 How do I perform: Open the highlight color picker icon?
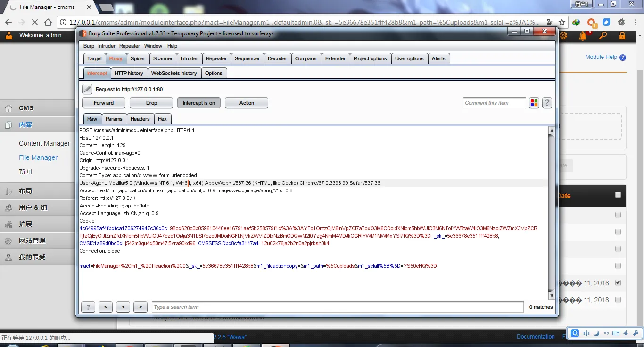534,103
